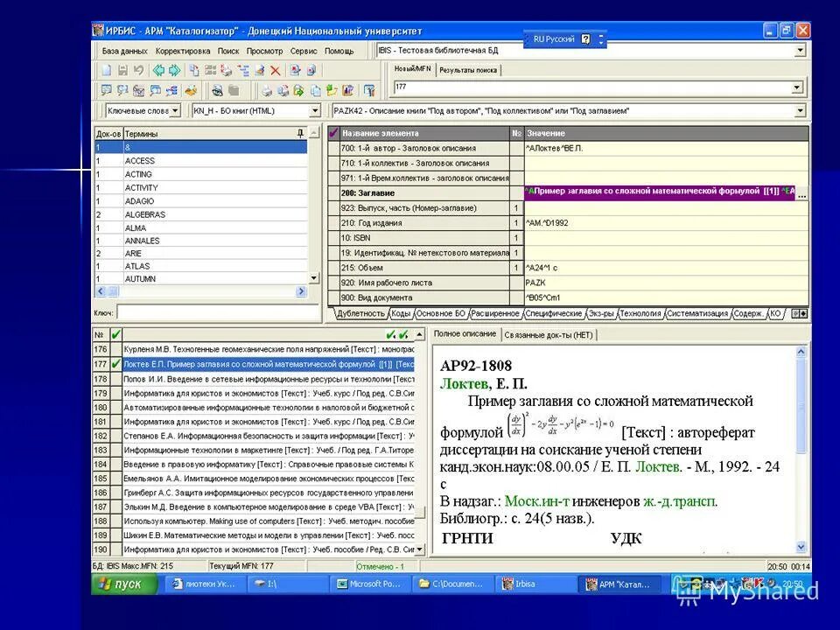This screenshot has height=630, width=840.
Task: Click the check mark header of the records list
Action: point(115,335)
